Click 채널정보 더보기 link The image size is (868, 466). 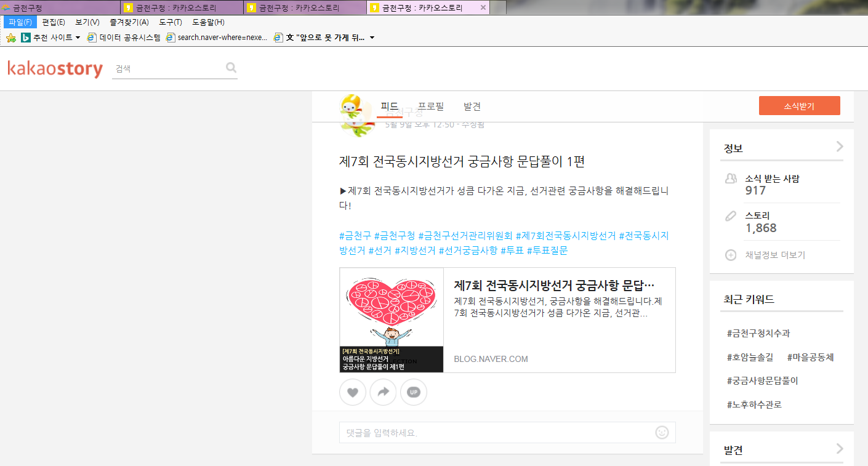coord(775,255)
